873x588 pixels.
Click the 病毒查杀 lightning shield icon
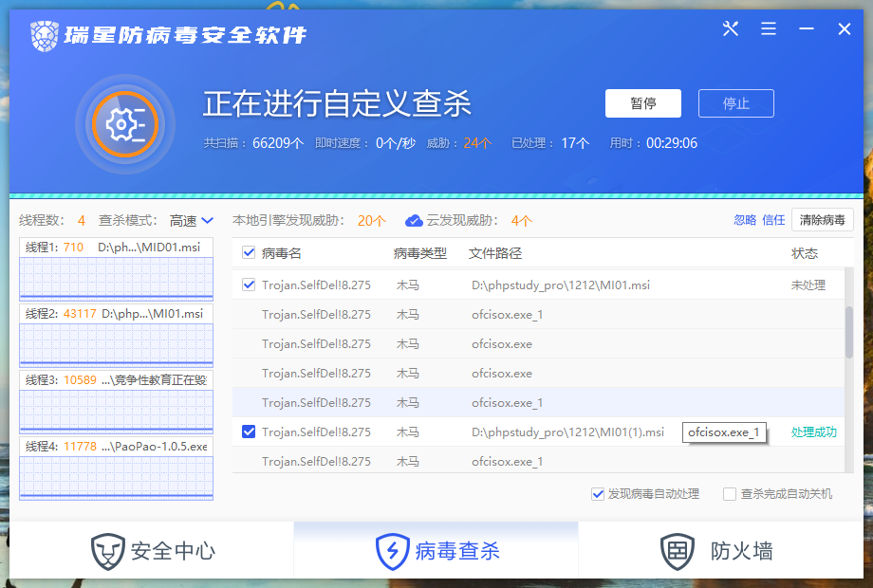point(392,550)
